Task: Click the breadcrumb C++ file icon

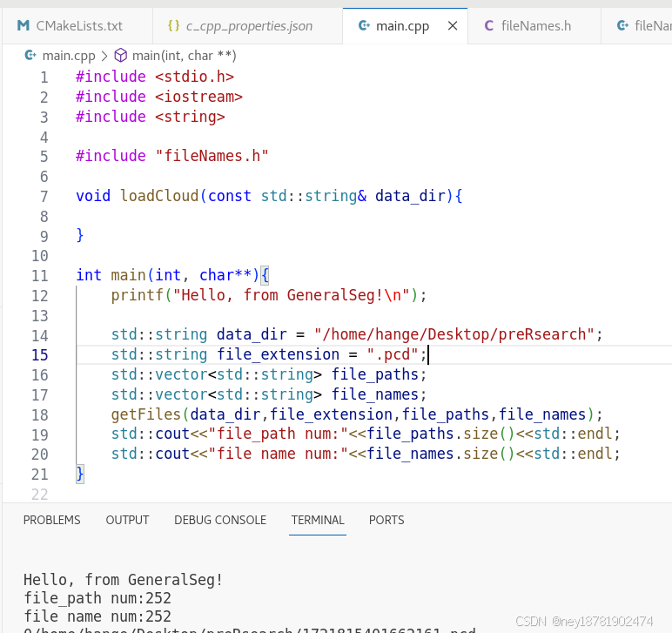Action: tap(30, 55)
